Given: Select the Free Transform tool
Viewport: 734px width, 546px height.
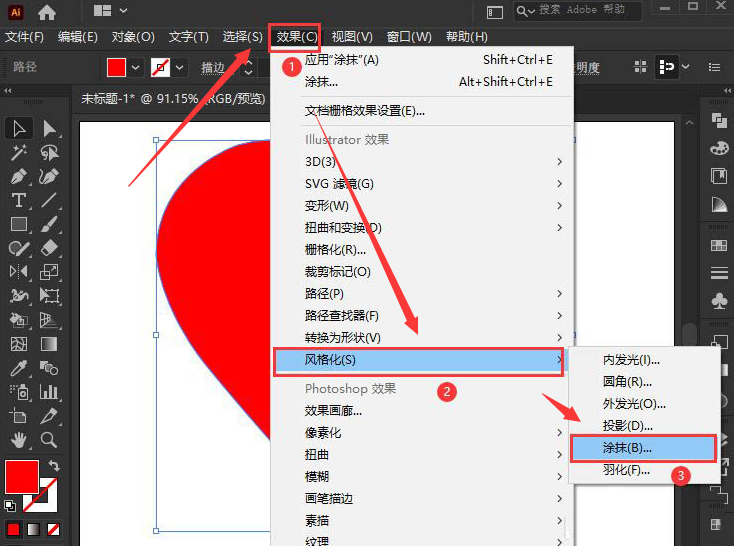Looking at the screenshot, I should coord(49,296).
